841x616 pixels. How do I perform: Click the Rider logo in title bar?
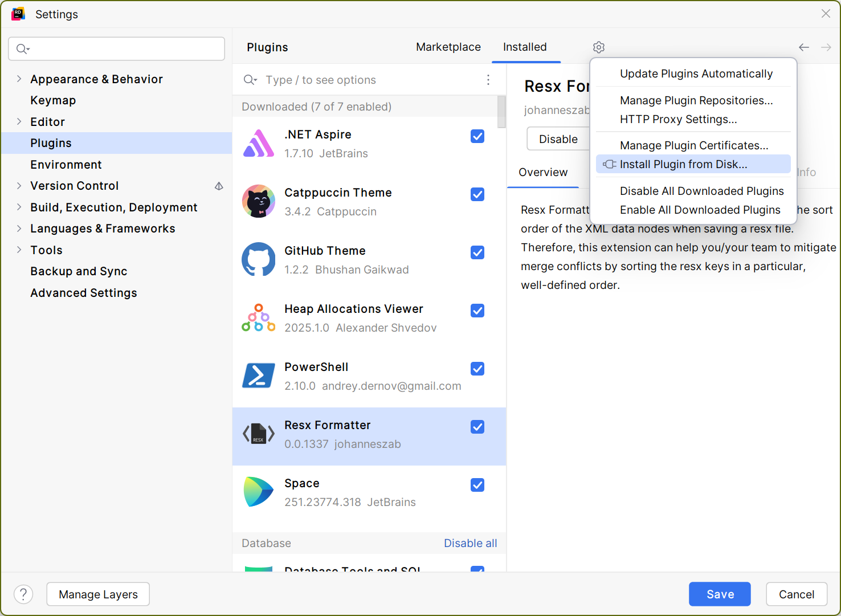[x=18, y=14]
